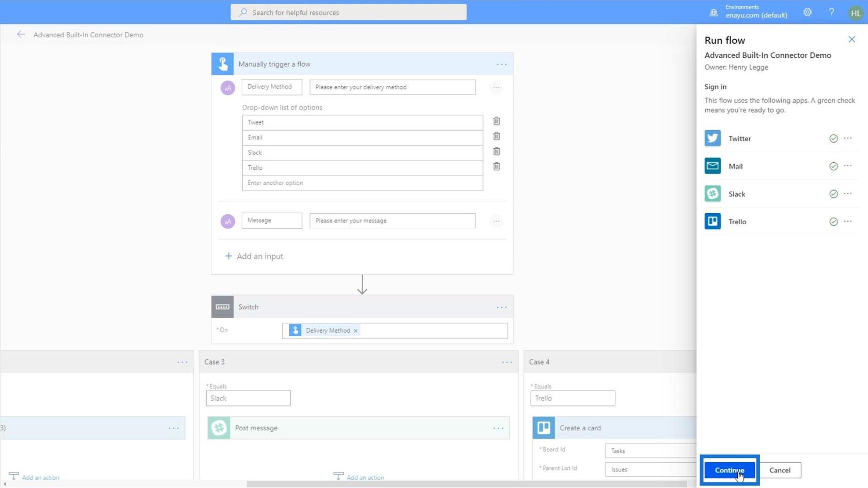Open the Post message ellipsis menu
Viewport: 868px width, 488px height.
498,428
